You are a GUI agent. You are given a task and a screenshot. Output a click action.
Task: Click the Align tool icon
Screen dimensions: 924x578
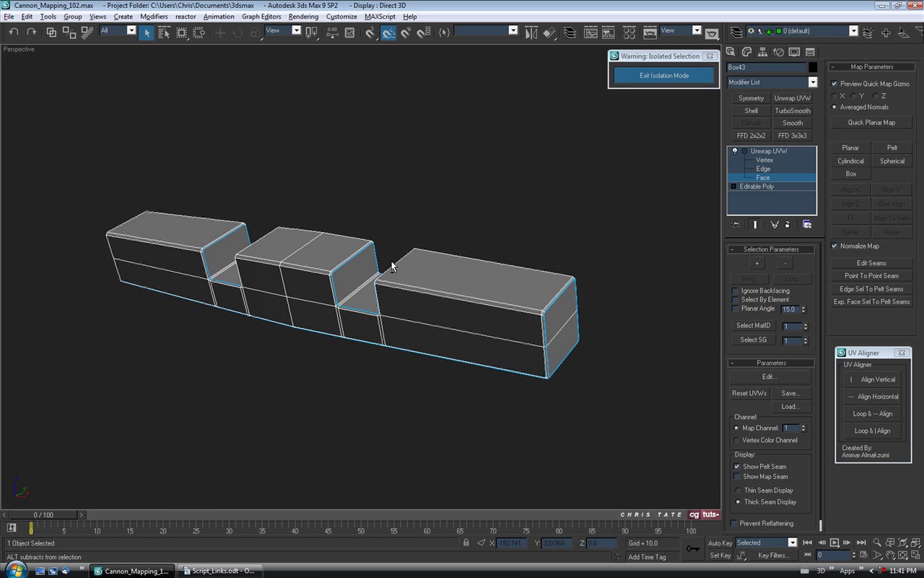point(549,32)
